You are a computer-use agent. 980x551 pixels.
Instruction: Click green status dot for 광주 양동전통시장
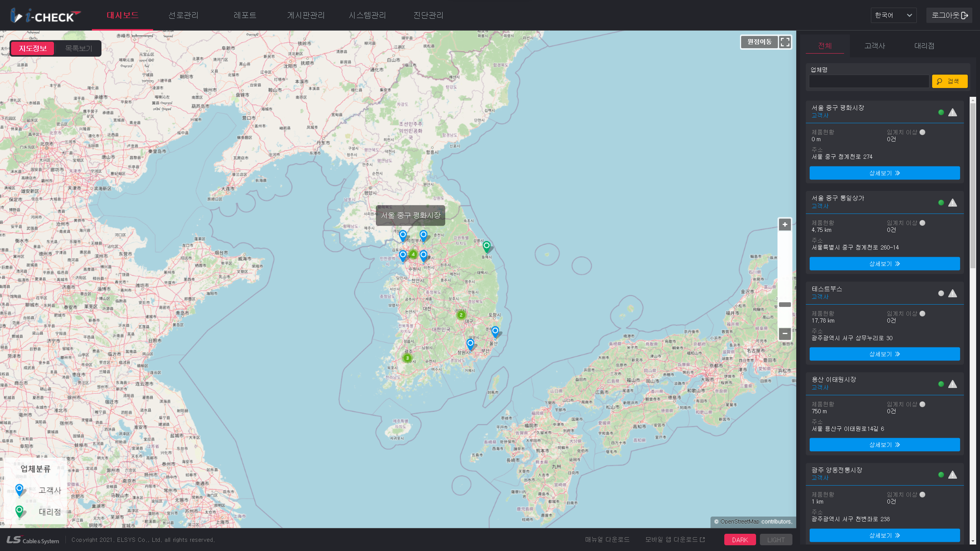pyautogui.click(x=941, y=475)
